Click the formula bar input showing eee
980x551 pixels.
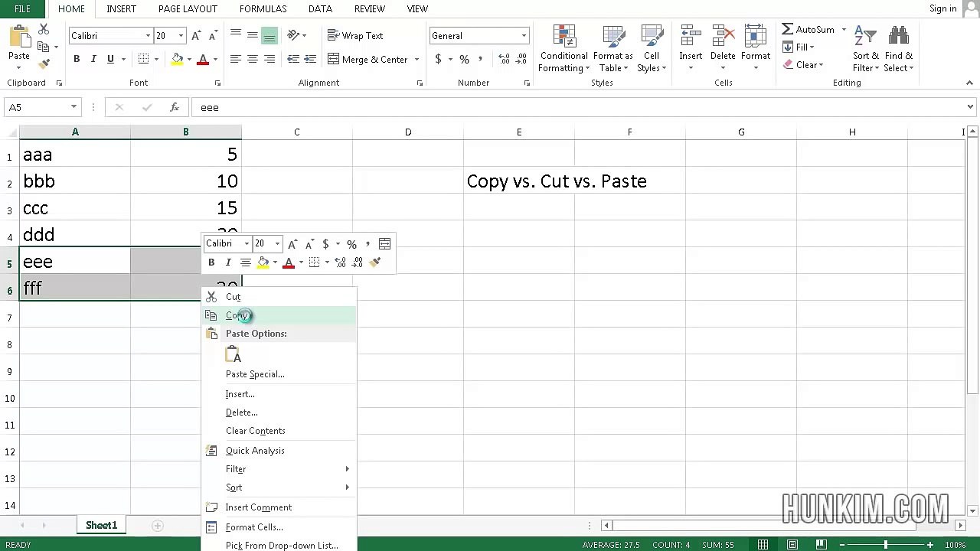(578, 107)
